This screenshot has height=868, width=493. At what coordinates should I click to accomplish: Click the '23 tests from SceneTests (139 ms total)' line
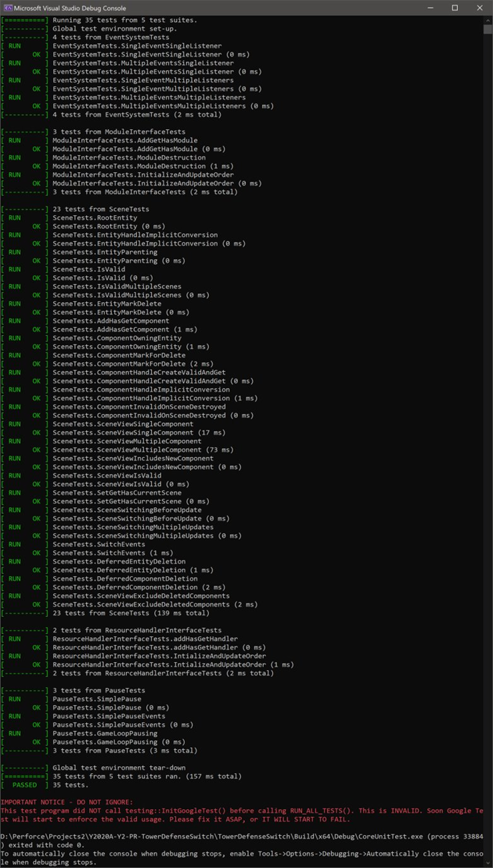131,613
